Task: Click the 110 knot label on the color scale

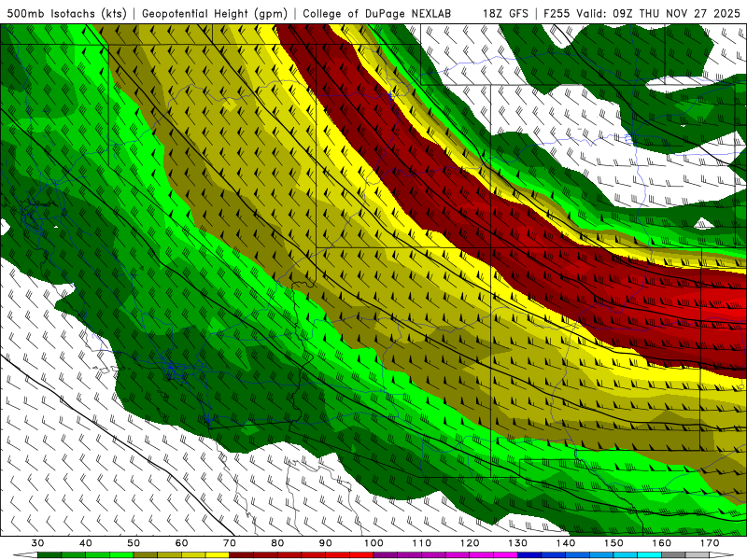Action: 422,543
